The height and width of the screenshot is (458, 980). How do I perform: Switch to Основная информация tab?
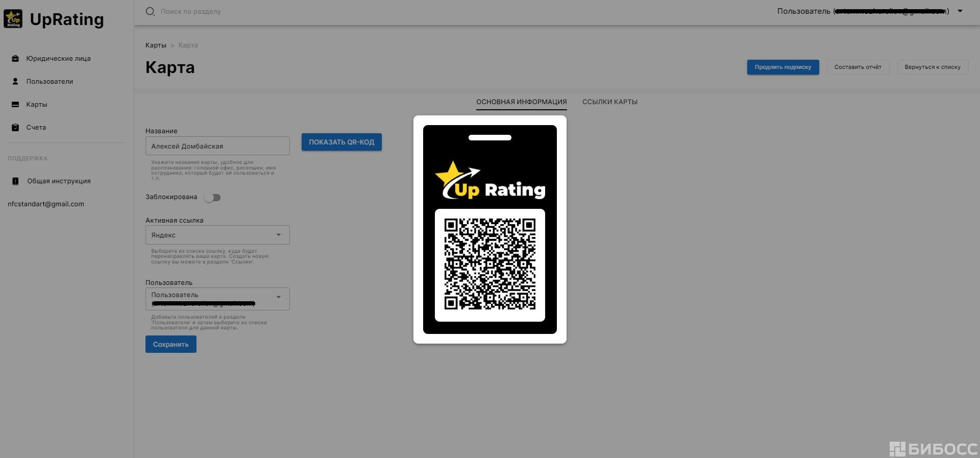pos(522,102)
